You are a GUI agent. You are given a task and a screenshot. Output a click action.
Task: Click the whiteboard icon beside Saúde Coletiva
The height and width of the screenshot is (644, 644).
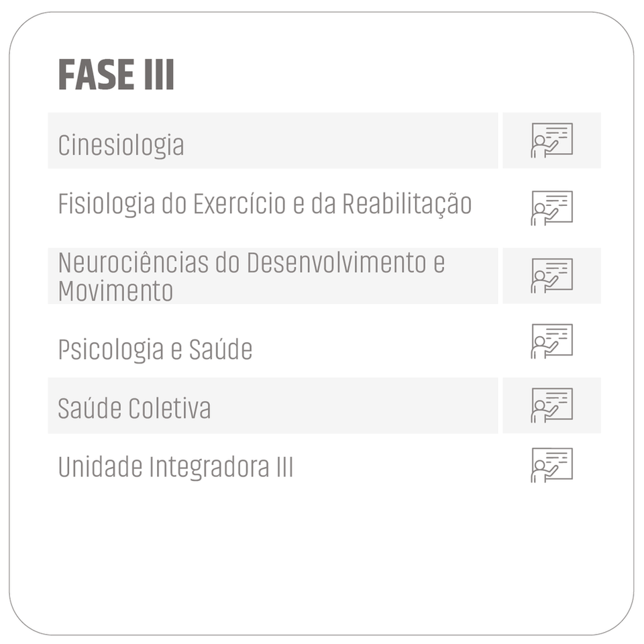[551, 405]
